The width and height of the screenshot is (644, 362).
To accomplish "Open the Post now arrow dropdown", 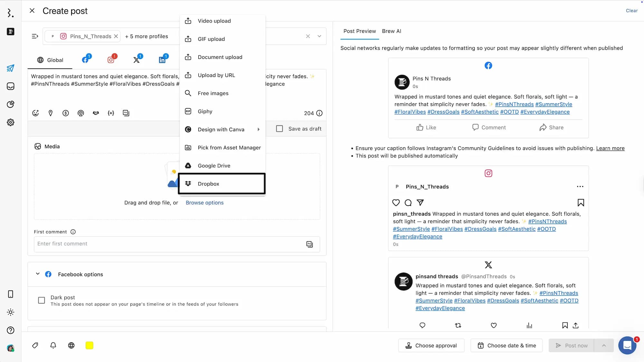I will (604, 345).
